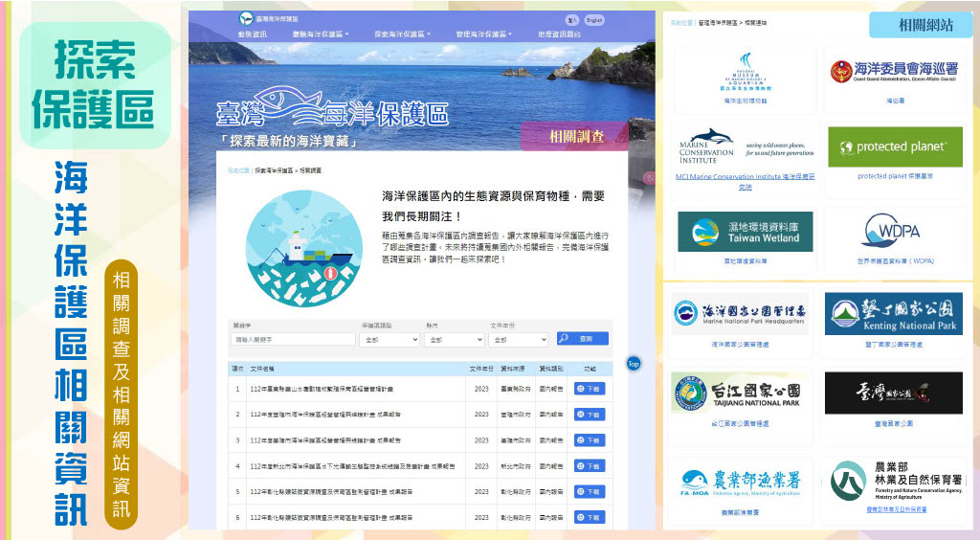This screenshot has height=540, width=980.
Task: Click the 海洋國家公園管理處 link text
Action: pos(740,345)
